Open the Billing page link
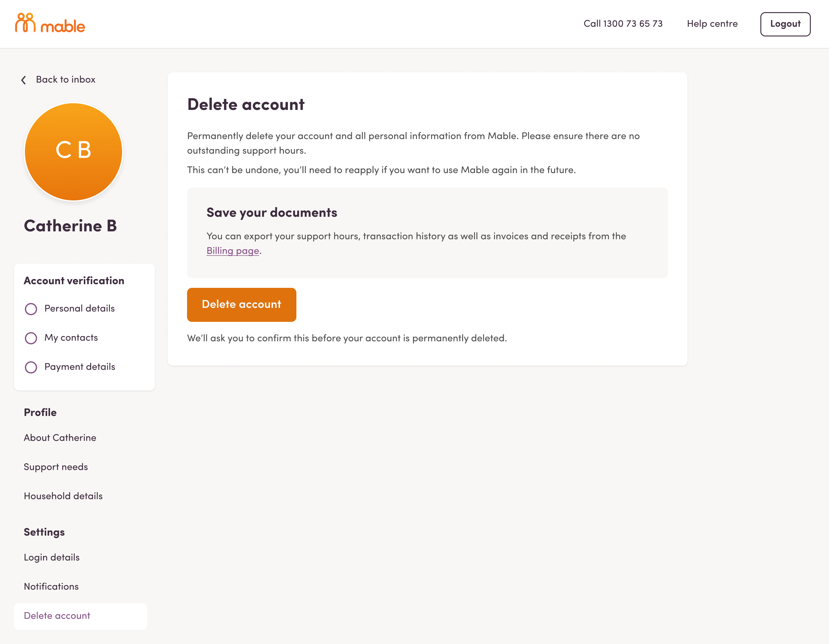 coord(233,251)
